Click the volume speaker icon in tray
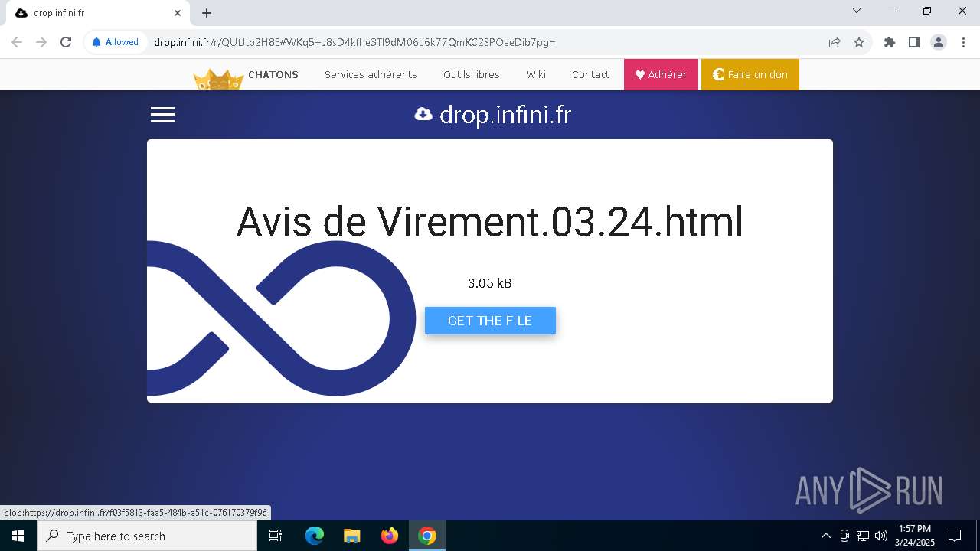Viewport: 980px width, 551px height. [x=881, y=536]
